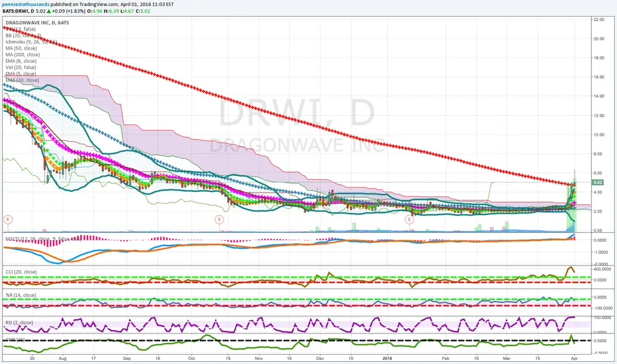Click the 'H:6.39' high value in header
Image resolution: width=617 pixels, height=364 pixels.
[111, 11]
